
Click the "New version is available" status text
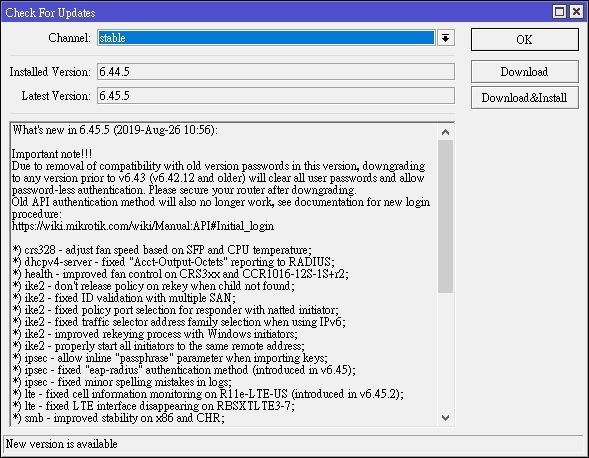click(62, 444)
